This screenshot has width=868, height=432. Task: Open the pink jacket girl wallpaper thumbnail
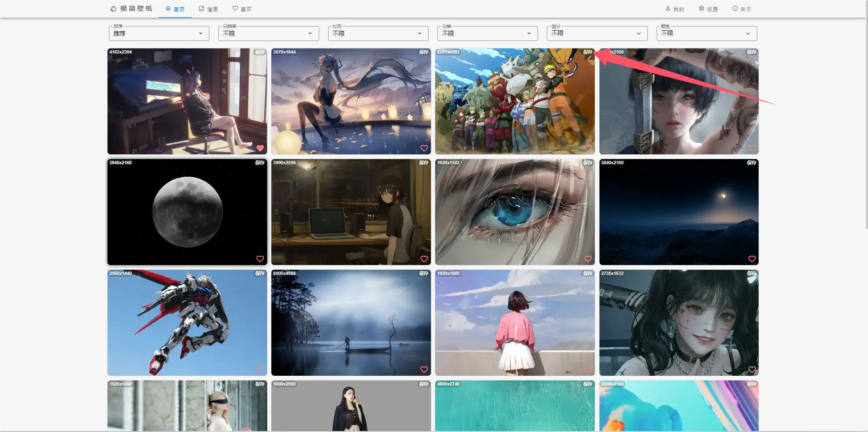point(515,323)
